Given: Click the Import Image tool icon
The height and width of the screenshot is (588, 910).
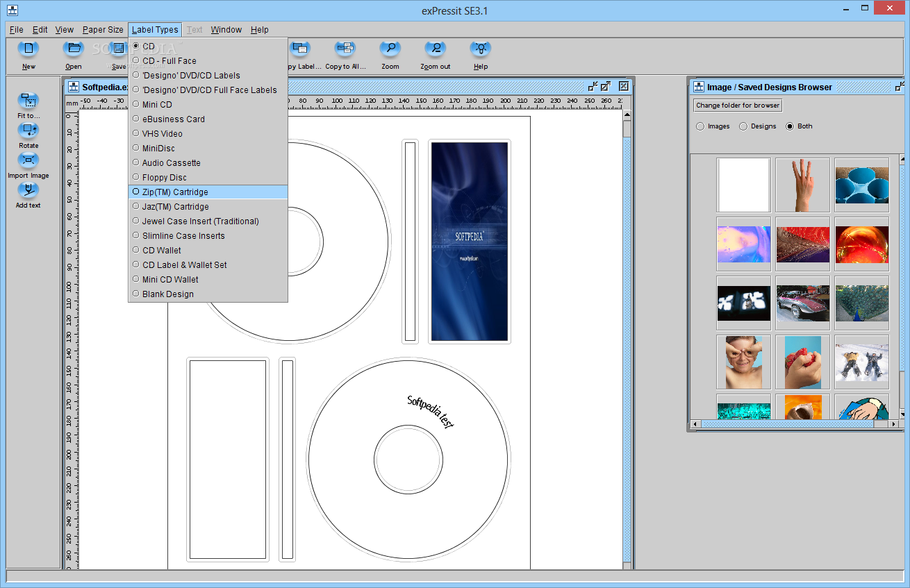Looking at the screenshot, I should pyautogui.click(x=28, y=160).
